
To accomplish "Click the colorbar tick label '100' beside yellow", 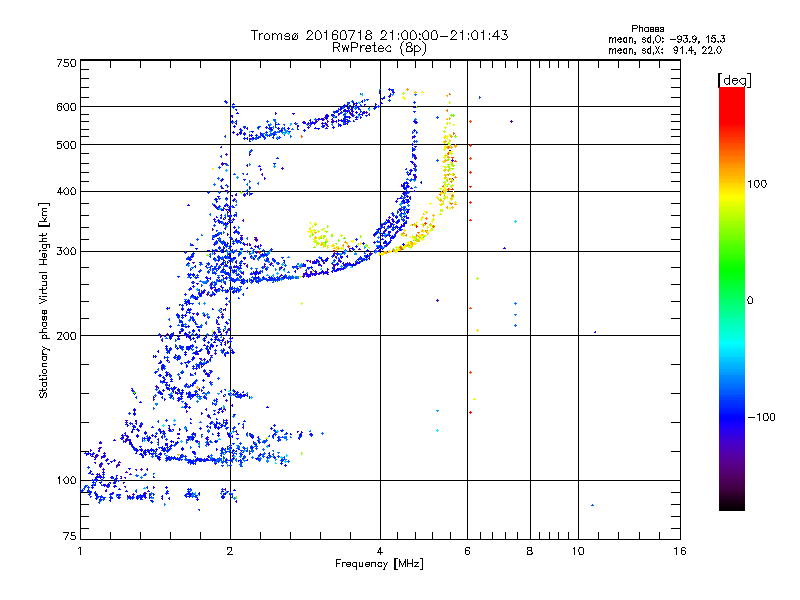I will pos(757,184).
